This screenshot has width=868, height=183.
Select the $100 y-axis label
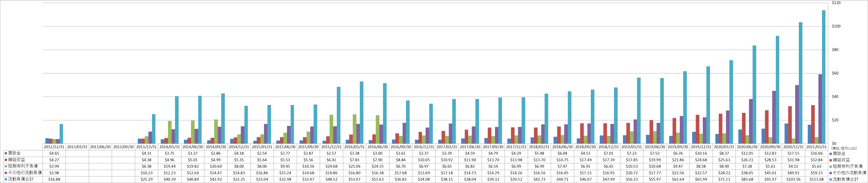tap(836, 26)
